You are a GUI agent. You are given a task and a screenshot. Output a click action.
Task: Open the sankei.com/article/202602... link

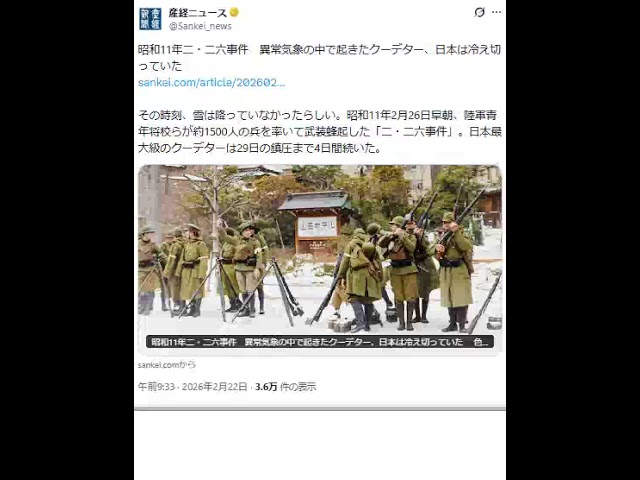point(211,82)
